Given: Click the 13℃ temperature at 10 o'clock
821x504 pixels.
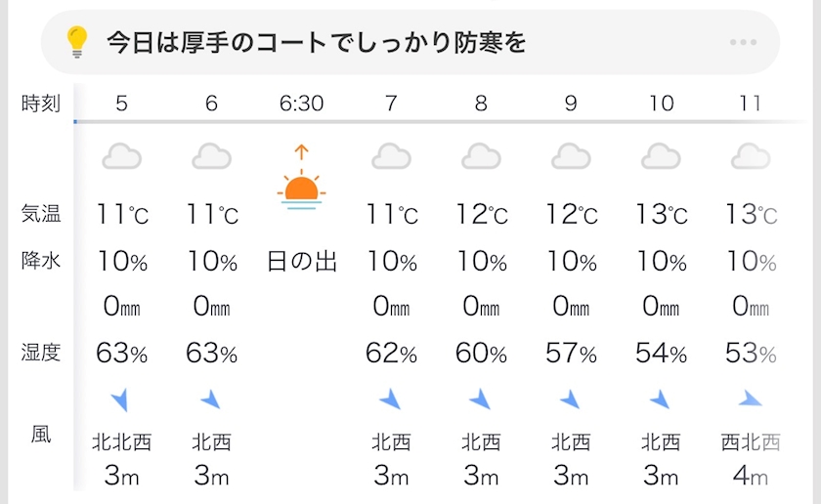Looking at the screenshot, I should click(661, 214).
